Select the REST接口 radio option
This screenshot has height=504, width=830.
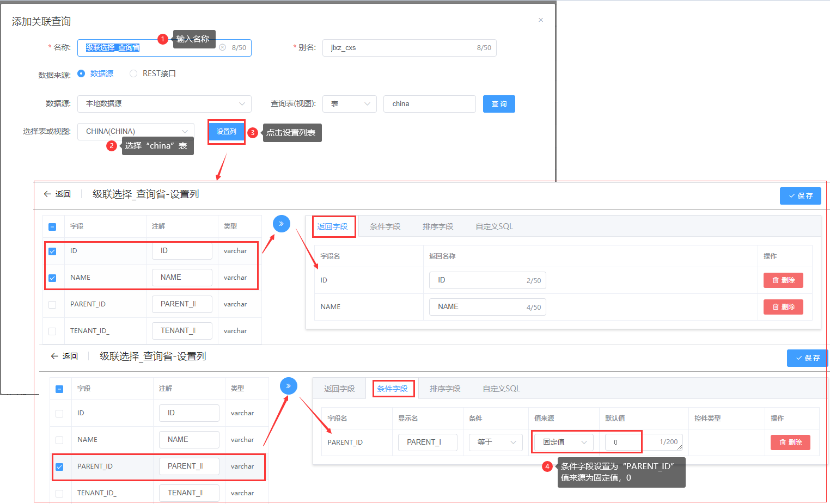coord(133,73)
